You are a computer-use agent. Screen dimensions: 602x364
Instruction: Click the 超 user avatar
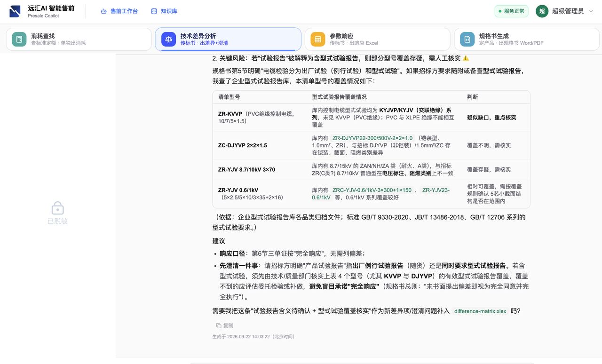(x=542, y=11)
